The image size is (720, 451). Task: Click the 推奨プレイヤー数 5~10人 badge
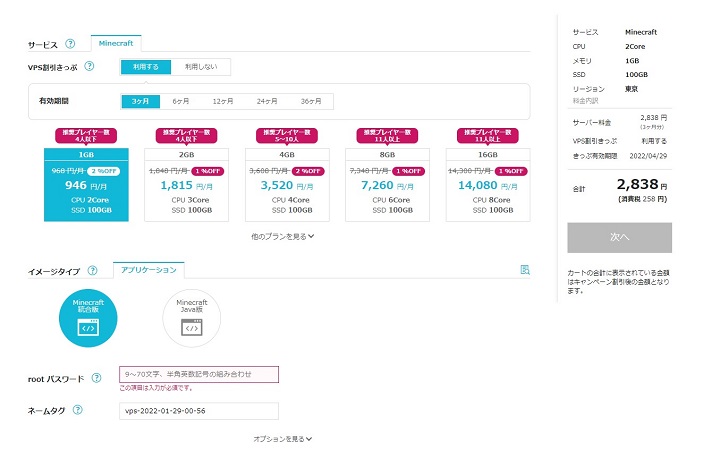click(287, 136)
